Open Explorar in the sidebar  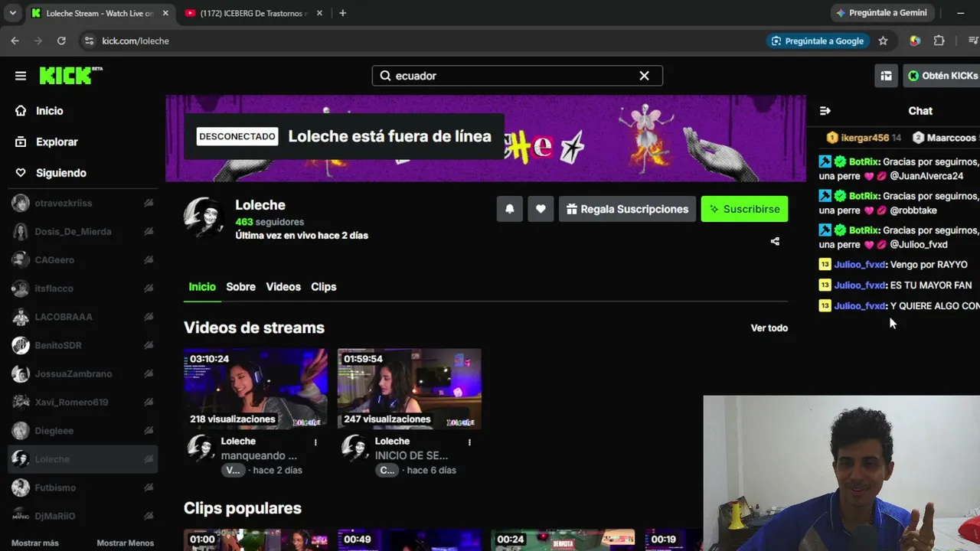tap(57, 142)
